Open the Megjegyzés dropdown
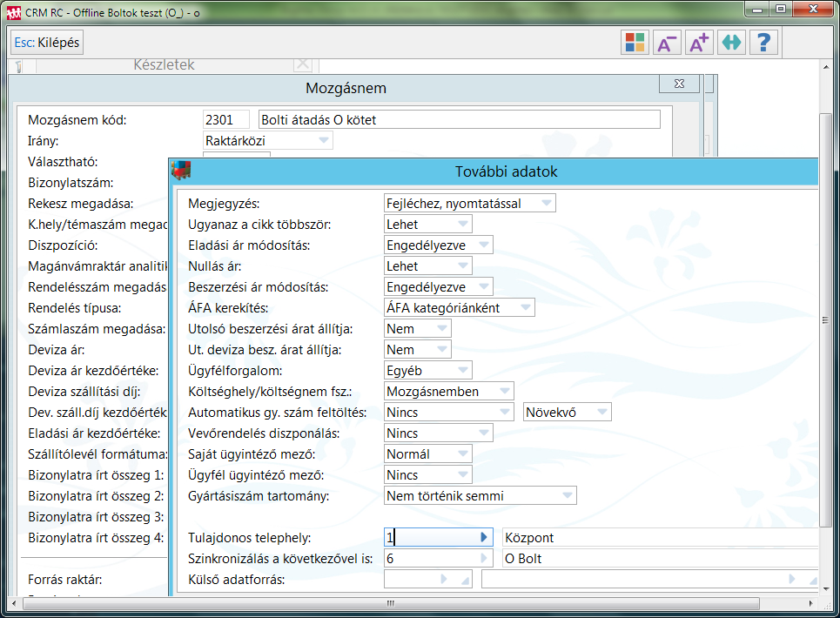The height and width of the screenshot is (618, 840). [x=547, y=204]
